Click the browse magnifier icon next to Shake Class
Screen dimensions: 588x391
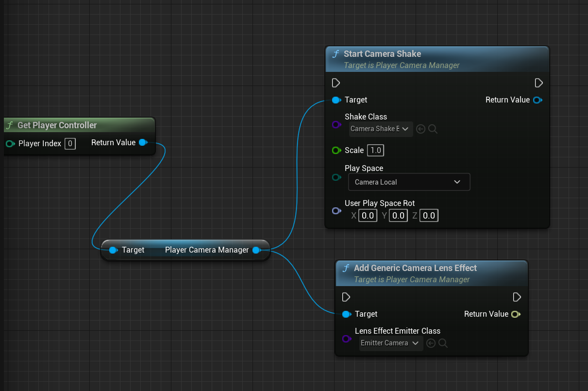(x=433, y=129)
